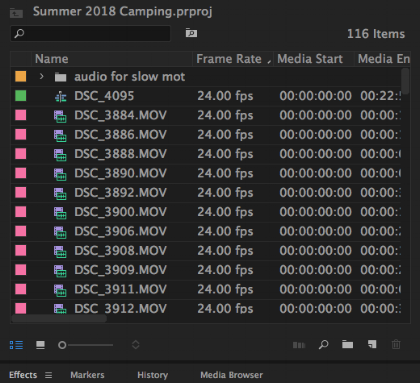Image resolution: width=420 pixels, height=383 pixels.
Task: Click the bin navigate-up folder icon
Action: [16, 13]
